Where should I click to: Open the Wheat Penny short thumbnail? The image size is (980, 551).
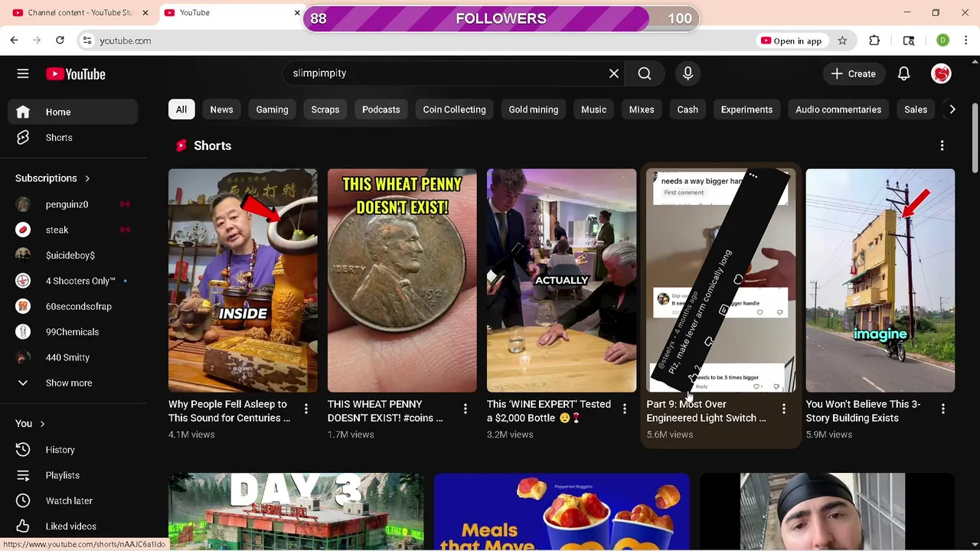pyautogui.click(x=402, y=281)
